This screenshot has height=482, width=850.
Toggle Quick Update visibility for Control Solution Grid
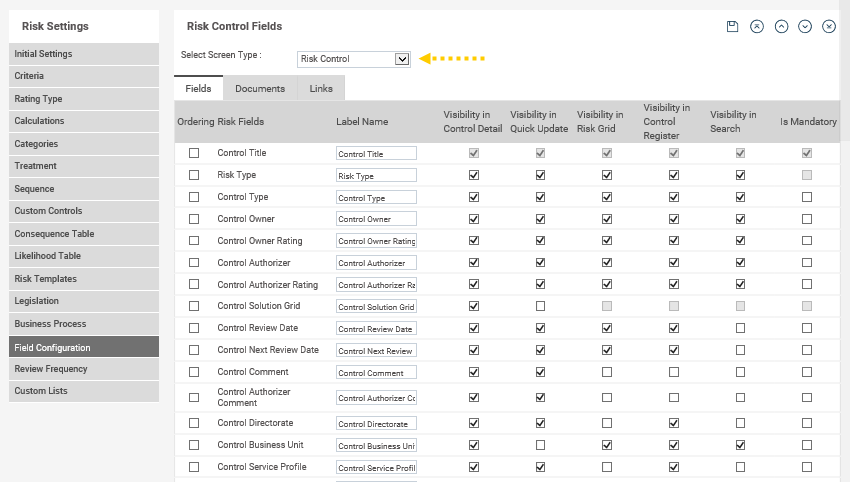pos(541,306)
